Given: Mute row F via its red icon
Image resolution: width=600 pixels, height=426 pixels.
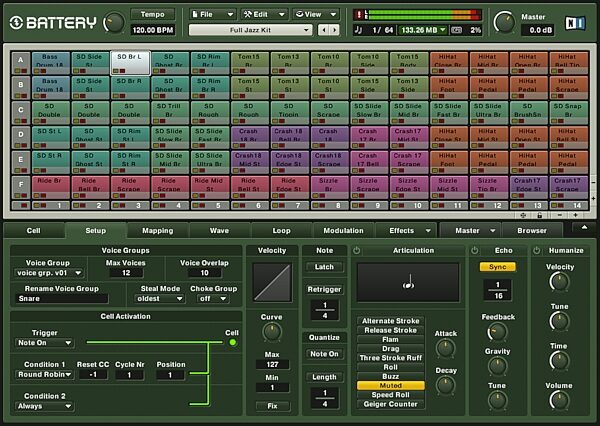Looking at the screenshot, I should tap(24, 195).
